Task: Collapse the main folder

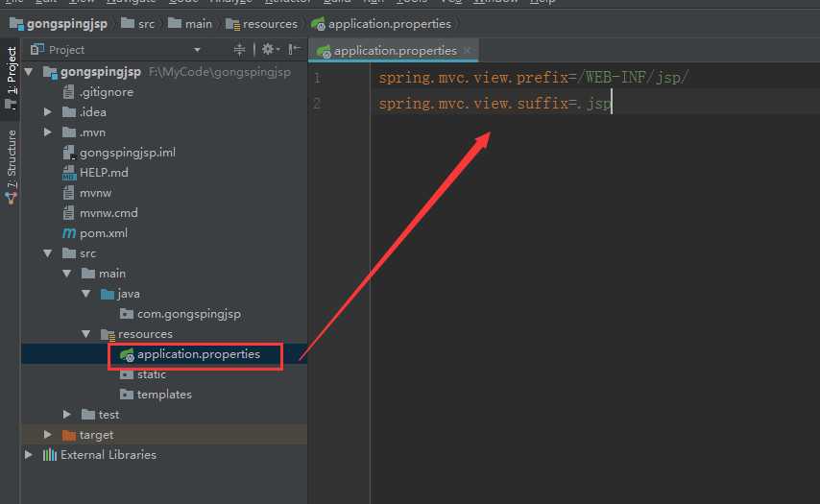Action: [x=67, y=274]
